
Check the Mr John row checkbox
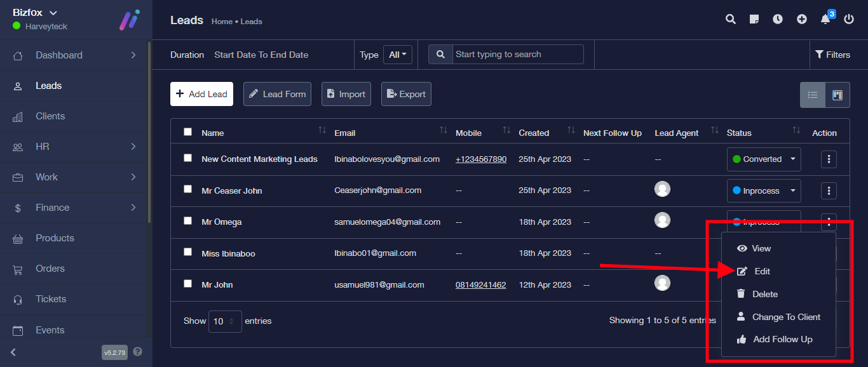[187, 284]
